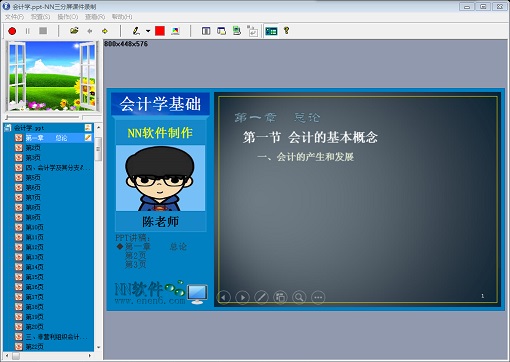
Task: Click the slider under the scenery preview
Action: pos(42,117)
